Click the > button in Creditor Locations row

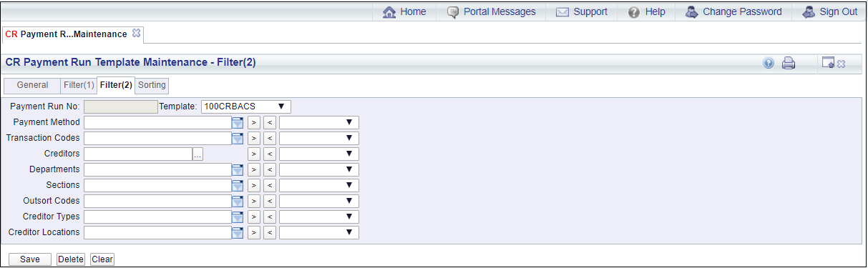point(254,232)
